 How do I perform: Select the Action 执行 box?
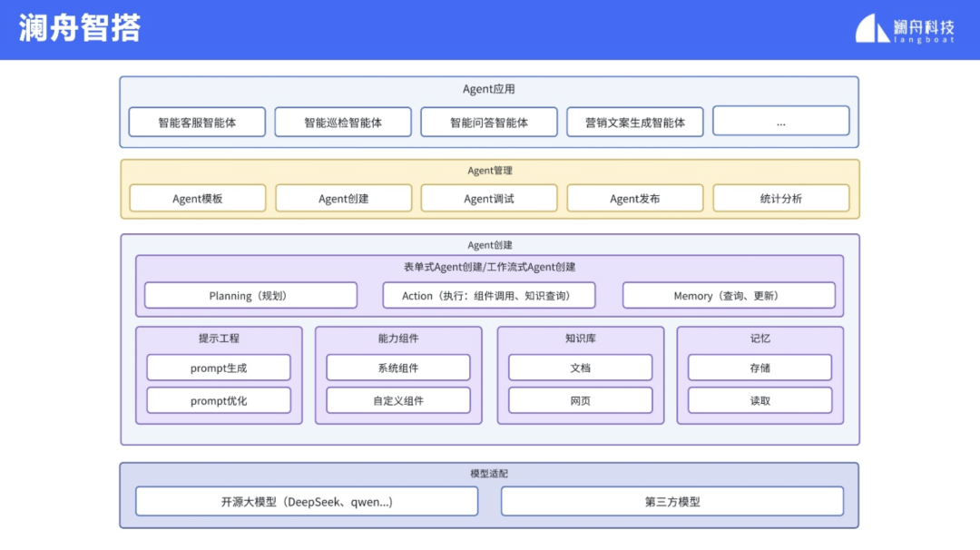(489, 296)
